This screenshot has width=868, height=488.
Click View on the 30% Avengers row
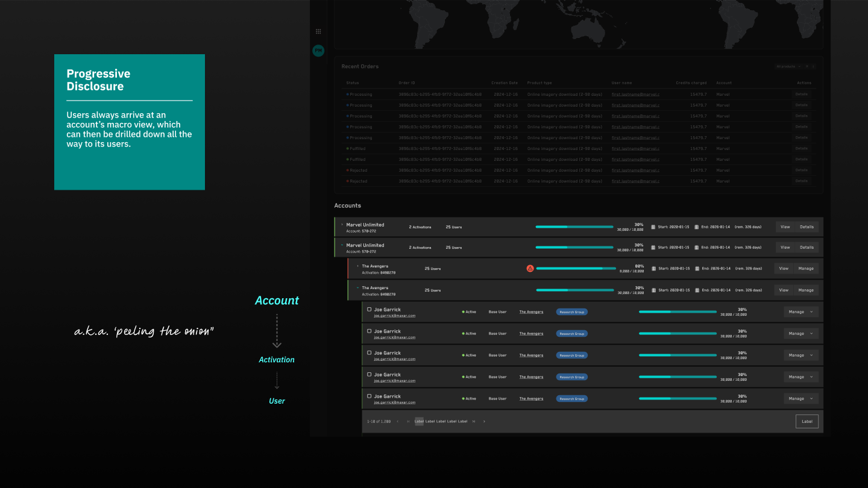point(784,290)
